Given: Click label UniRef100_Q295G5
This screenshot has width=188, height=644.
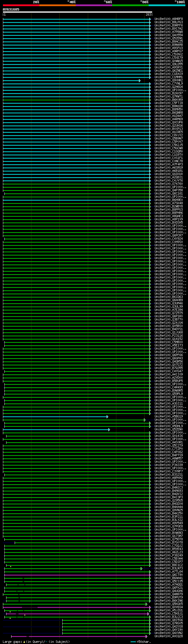Looking at the screenshot, I should 169,501.
